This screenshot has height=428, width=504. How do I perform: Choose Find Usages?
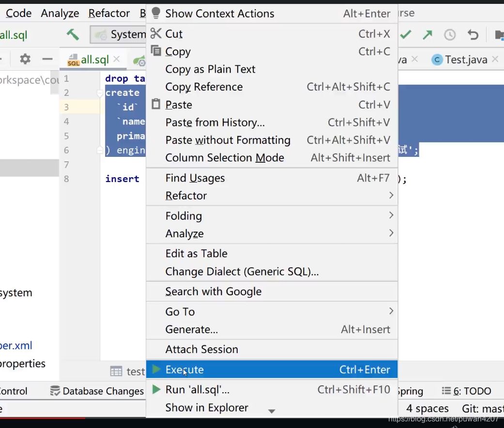272,178
